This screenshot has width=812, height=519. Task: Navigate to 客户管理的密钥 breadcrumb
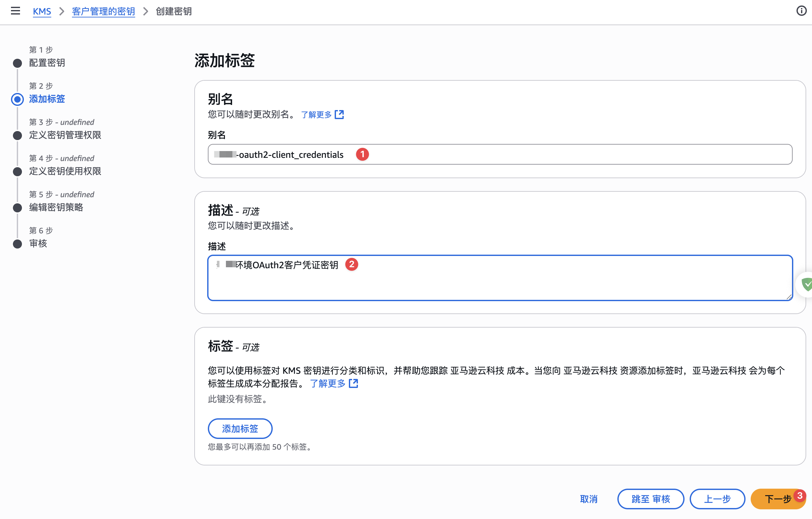(103, 11)
